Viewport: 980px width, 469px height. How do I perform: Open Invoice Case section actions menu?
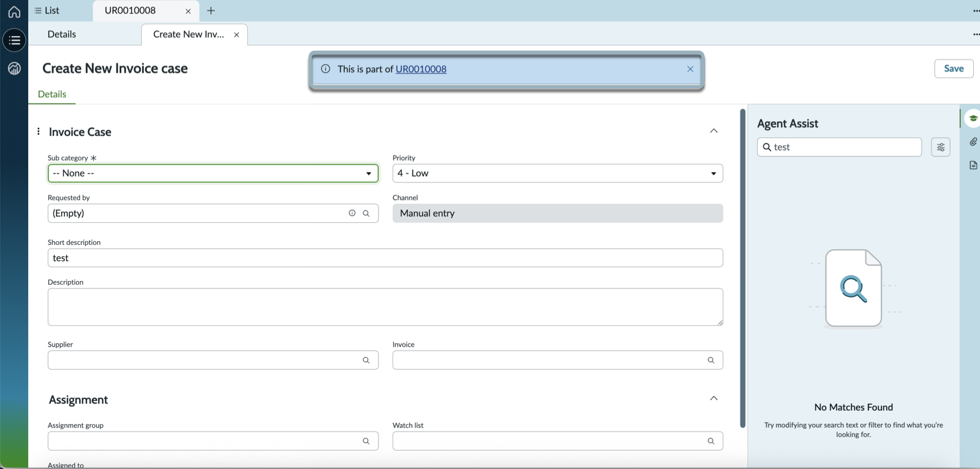(39, 131)
